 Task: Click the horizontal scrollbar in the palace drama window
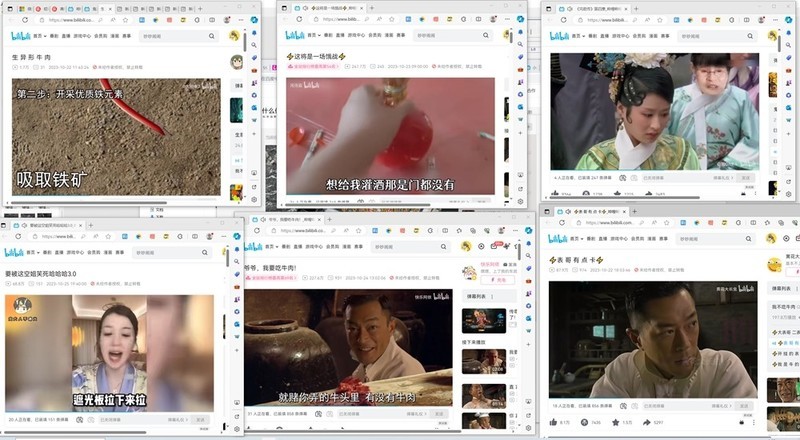click(x=625, y=197)
